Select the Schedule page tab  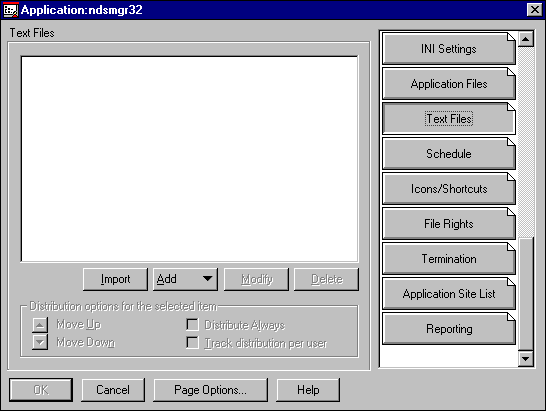pos(448,154)
